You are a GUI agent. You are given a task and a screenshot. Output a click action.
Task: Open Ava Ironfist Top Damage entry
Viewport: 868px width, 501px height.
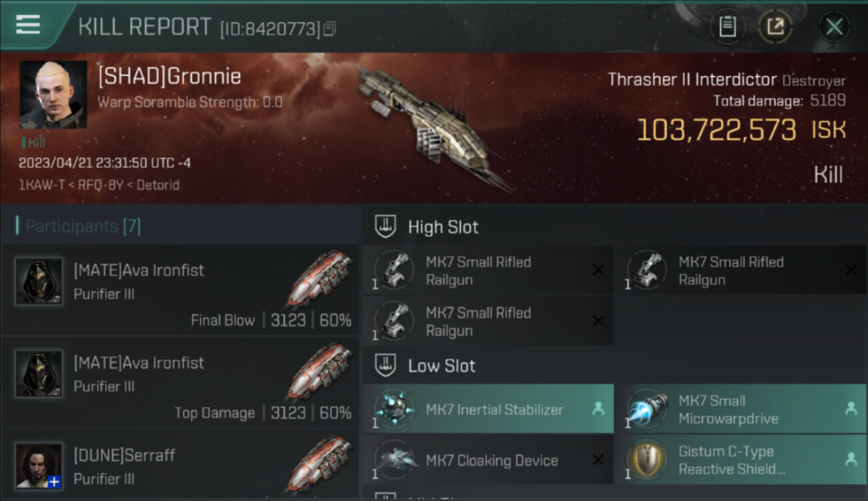[180, 383]
